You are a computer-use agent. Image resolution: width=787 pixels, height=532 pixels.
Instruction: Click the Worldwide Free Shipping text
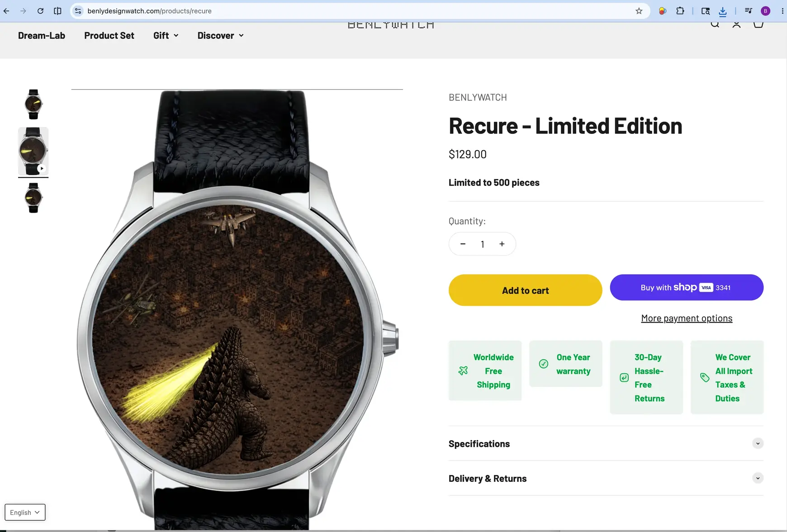pyautogui.click(x=493, y=371)
